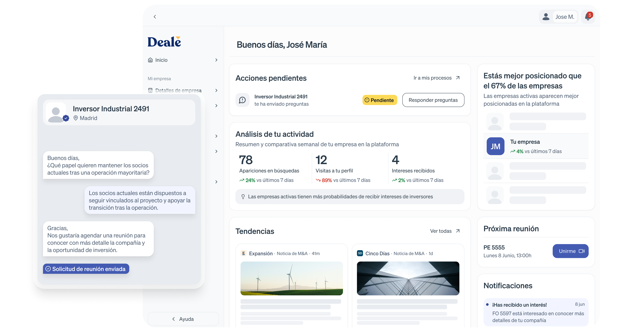Screen dimensions: 644x332
Task: Click the Inicio home icon
Action: [x=150, y=60]
